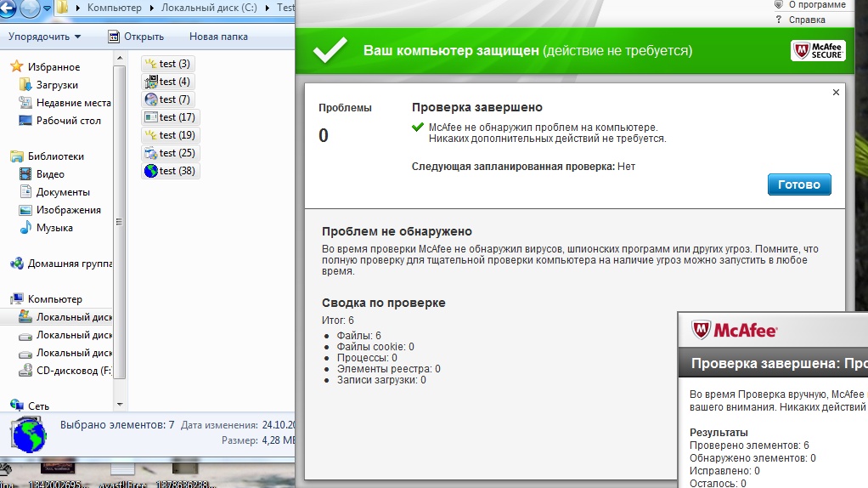
Task: Open the Упорядочить dropdown menu
Action: tap(44, 37)
